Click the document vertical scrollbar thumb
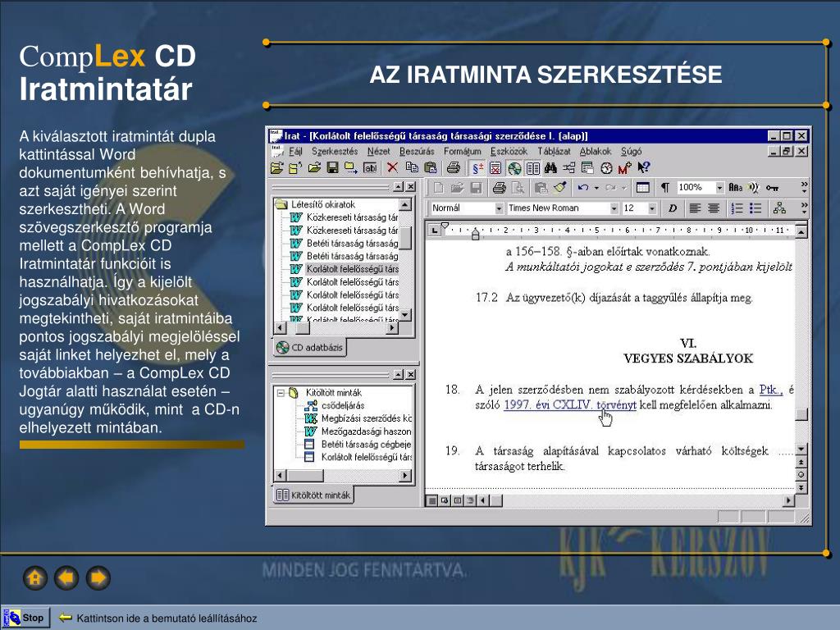840x630 pixels. [x=801, y=414]
